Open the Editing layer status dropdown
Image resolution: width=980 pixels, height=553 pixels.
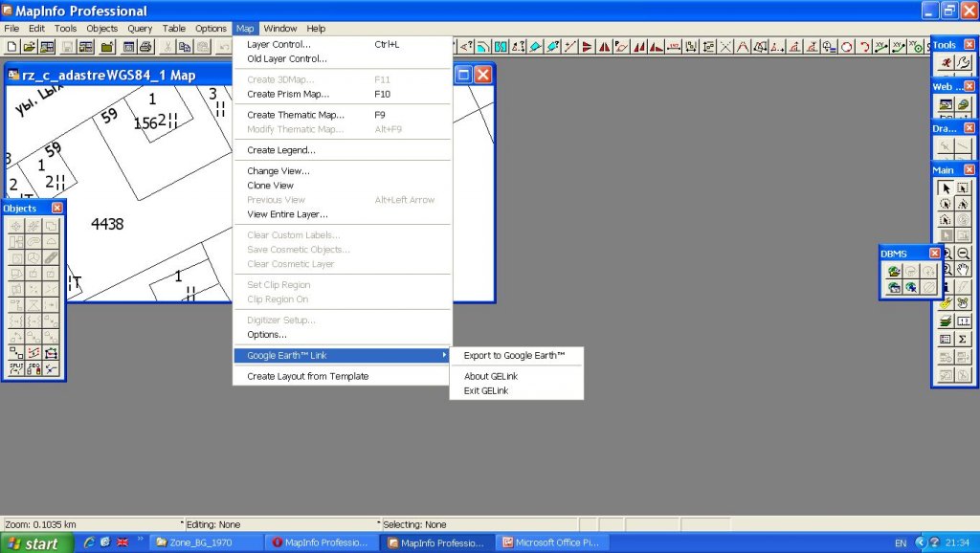377,524
